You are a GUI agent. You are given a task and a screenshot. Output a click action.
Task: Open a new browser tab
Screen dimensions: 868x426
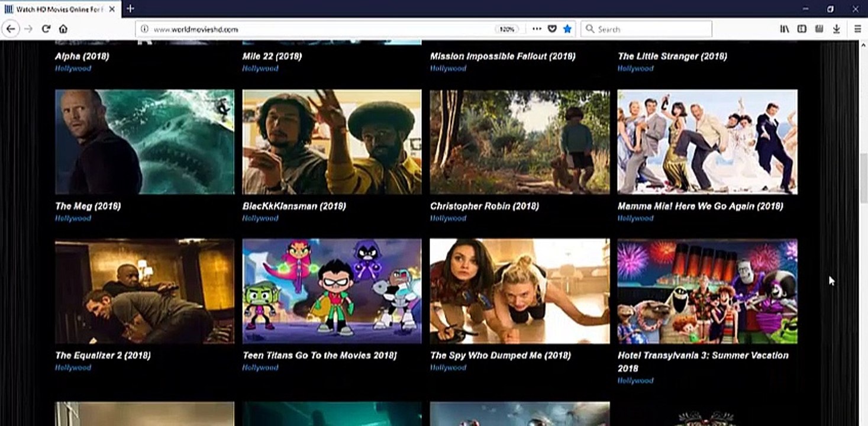130,9
